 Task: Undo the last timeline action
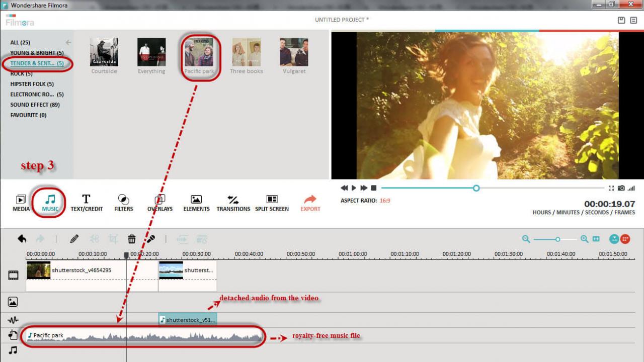[x=22, y=239]
